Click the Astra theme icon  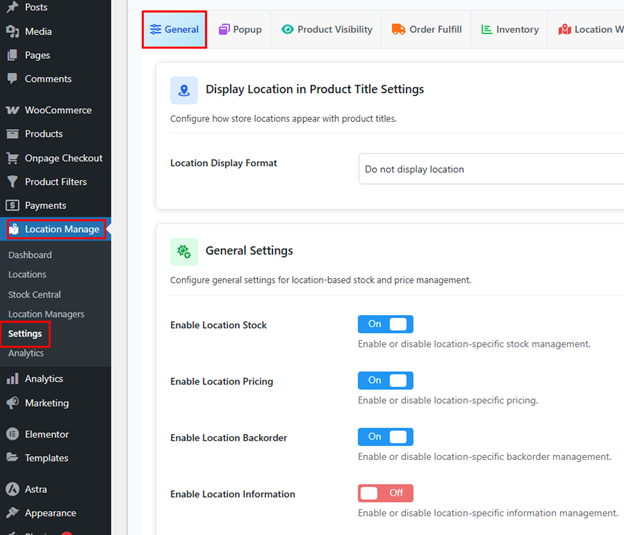point(13,489)
